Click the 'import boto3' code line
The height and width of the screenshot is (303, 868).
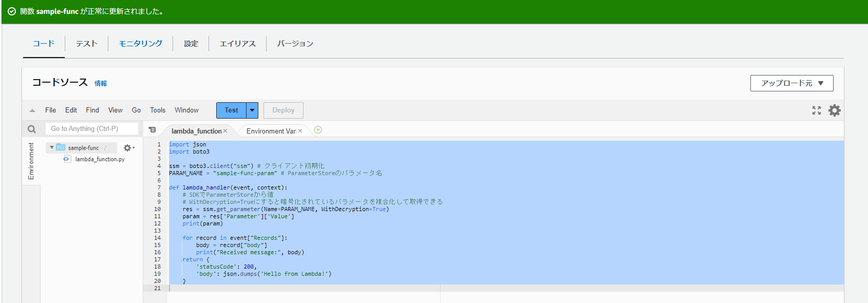(189, 151)
